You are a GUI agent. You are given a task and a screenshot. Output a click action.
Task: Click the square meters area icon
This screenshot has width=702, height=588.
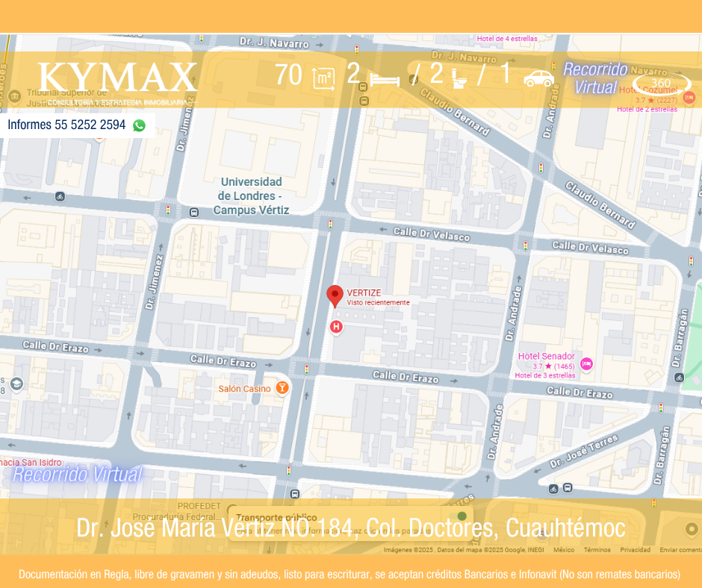tap(323, 78)
